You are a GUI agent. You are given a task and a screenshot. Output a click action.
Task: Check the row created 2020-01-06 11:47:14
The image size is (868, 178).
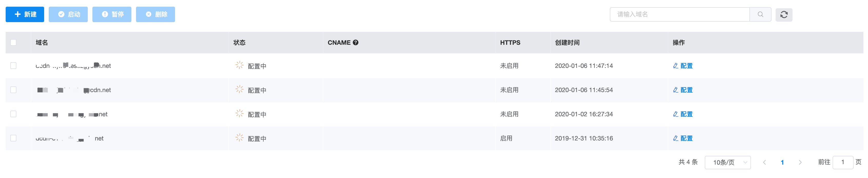point(14,66)
